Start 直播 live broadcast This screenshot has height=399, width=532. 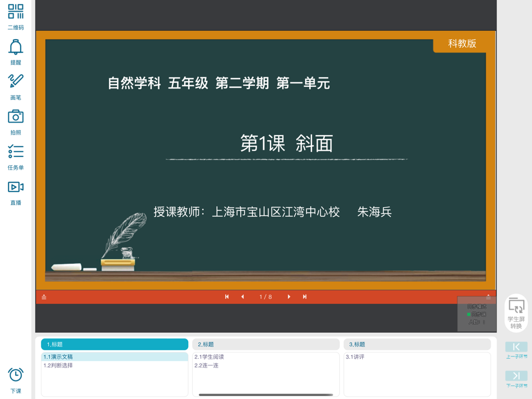coord(16,193)
